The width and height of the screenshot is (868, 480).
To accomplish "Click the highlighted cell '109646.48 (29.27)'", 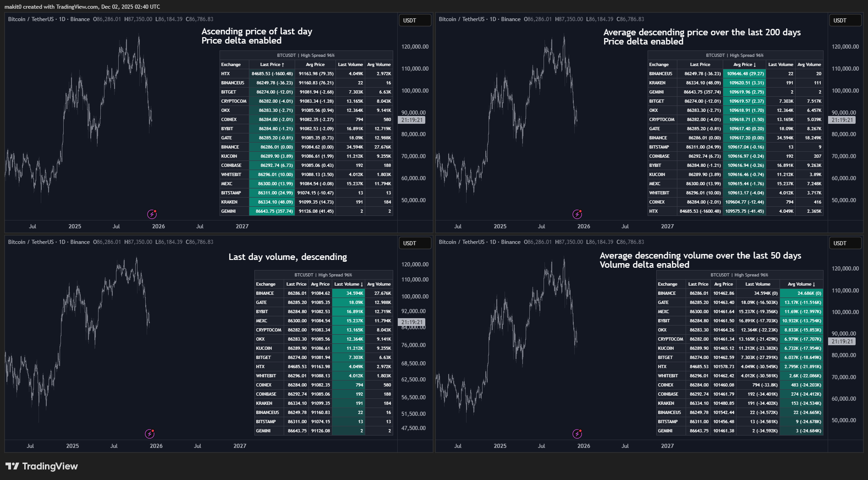I will [744, 74].
